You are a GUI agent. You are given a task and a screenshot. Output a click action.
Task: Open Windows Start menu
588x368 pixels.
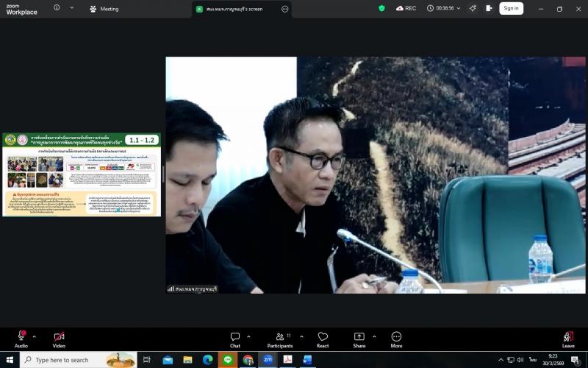point(10,360)
